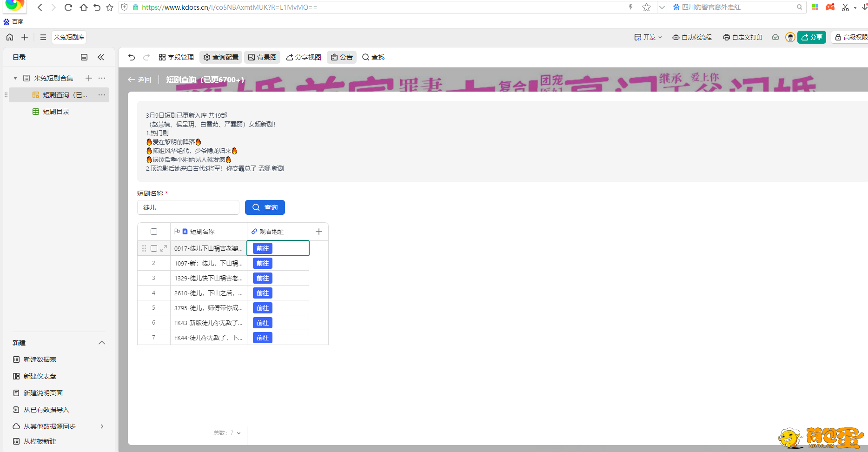Screen dimensions: 868x452
Task: Choose 新建仪表盘
Action: 35,376
